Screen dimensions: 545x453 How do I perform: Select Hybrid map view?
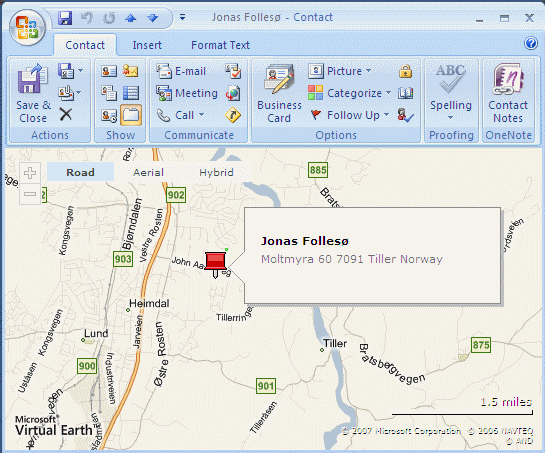click(x=216, y=172)
